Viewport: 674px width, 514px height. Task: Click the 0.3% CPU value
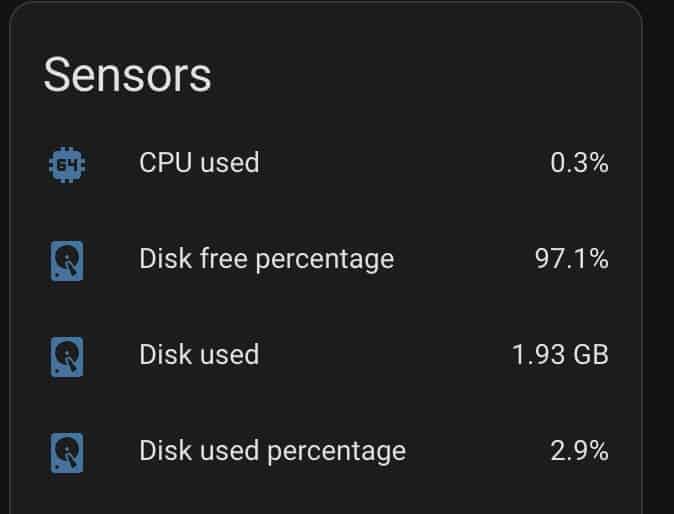(x=579, y=163)
